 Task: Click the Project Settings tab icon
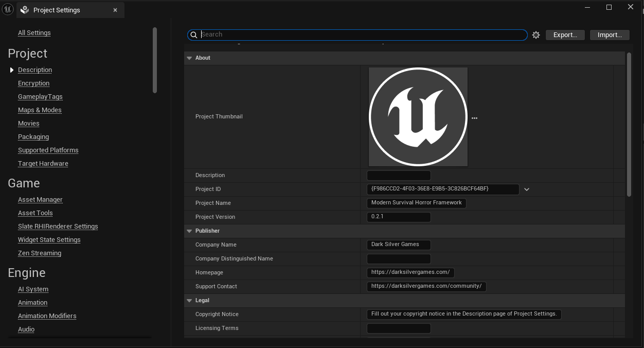[25, 10]
